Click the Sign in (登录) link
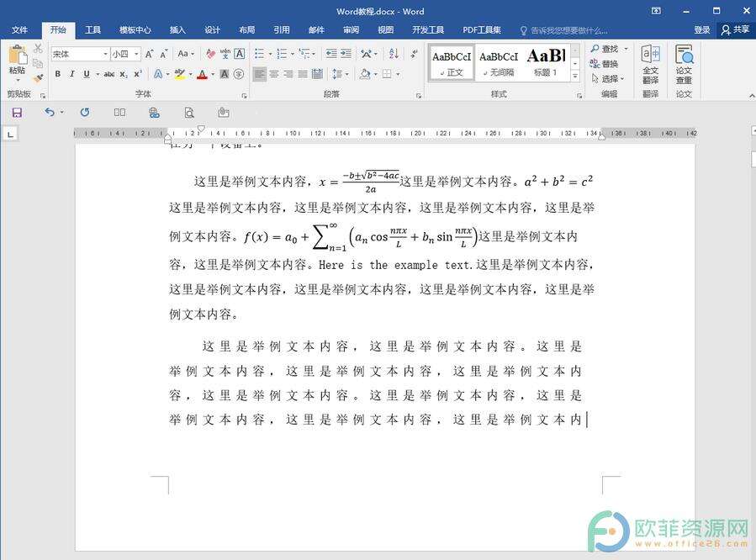Image resolution: width=756 pixels, height=560 pixels. coord(702,30)
